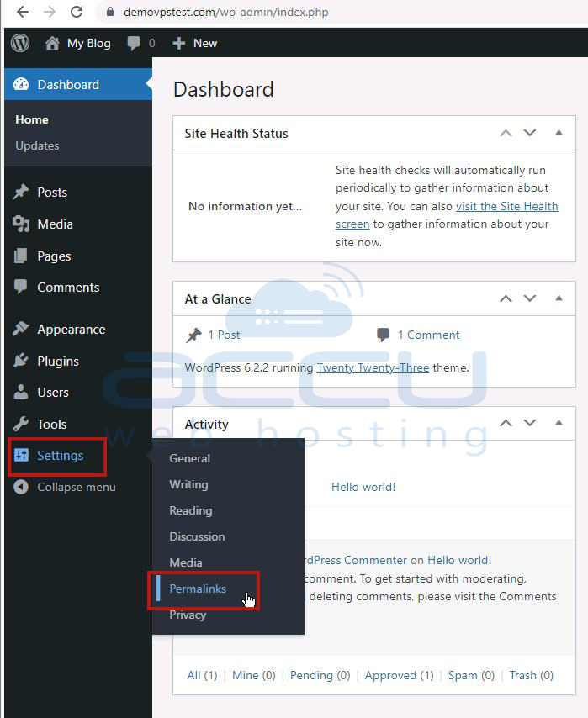The width and height of the screenshot is (588, 718).
Task: Move Site Health Status panel down
Action: [x=530, y=133]
